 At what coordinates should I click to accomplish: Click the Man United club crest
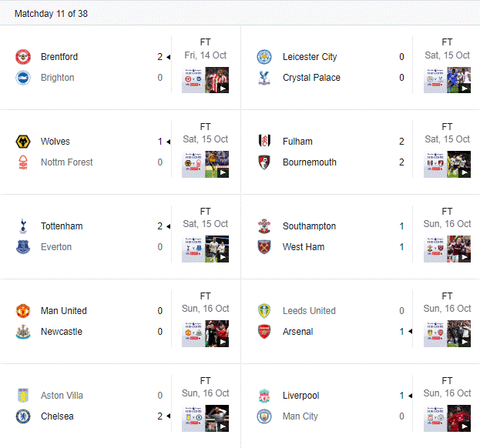point(23,311)
